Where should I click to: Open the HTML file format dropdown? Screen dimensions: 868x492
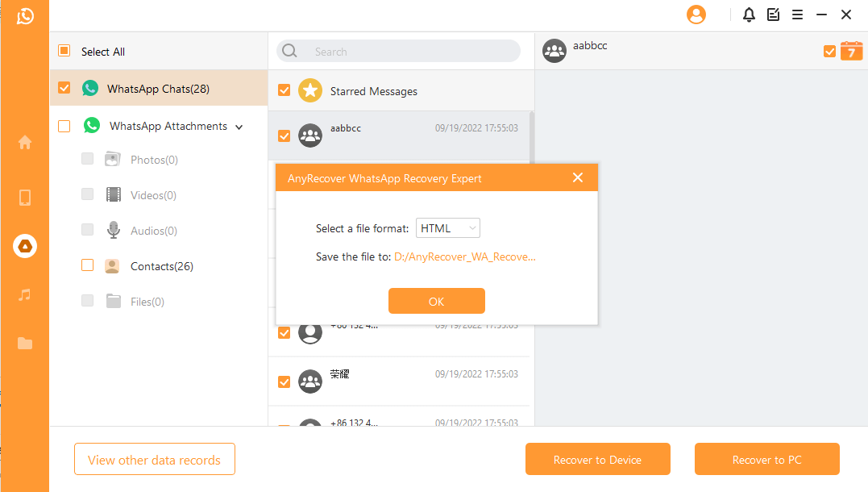pyautogui.click(x=448, y=228)
